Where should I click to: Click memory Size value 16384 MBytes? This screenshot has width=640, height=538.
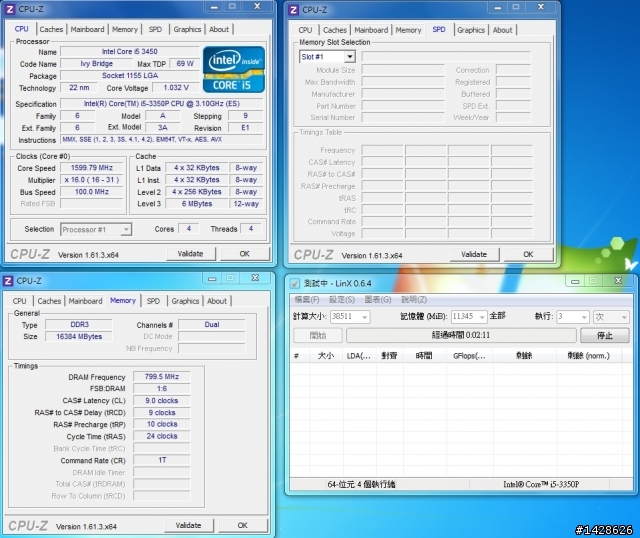[x=79, y=337]
